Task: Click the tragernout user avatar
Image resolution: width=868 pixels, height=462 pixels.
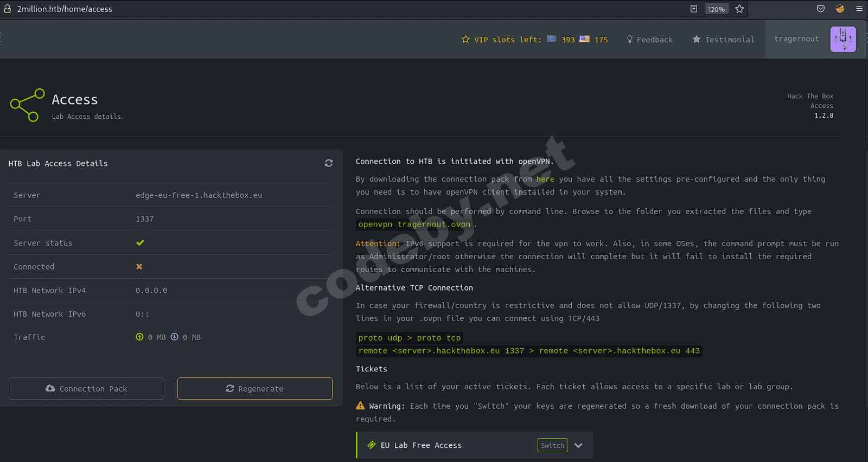Action: 843,39
